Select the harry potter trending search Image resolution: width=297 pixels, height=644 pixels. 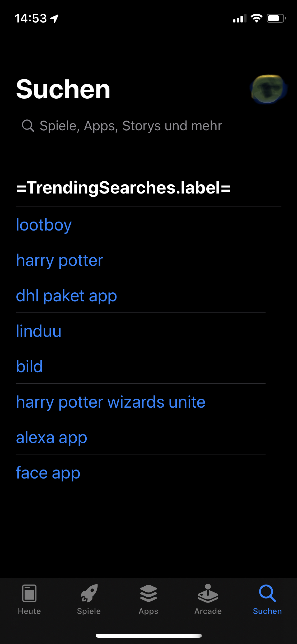pos(59,260)
